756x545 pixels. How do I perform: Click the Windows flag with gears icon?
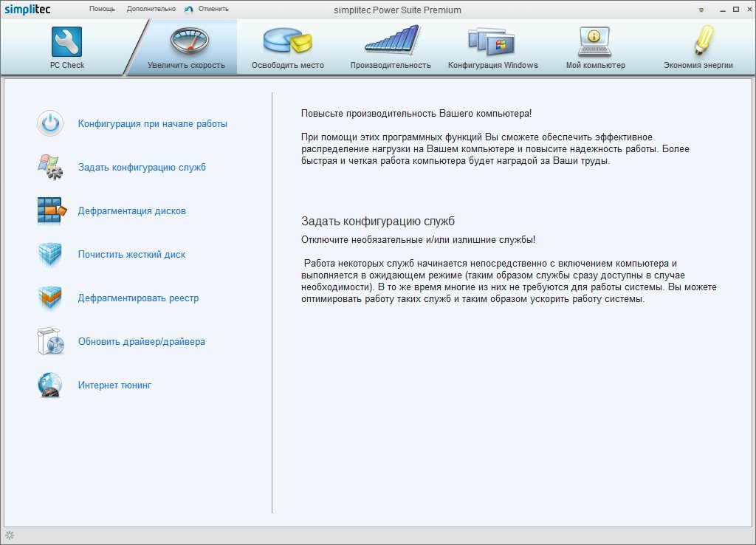click(x=50, y=167)
